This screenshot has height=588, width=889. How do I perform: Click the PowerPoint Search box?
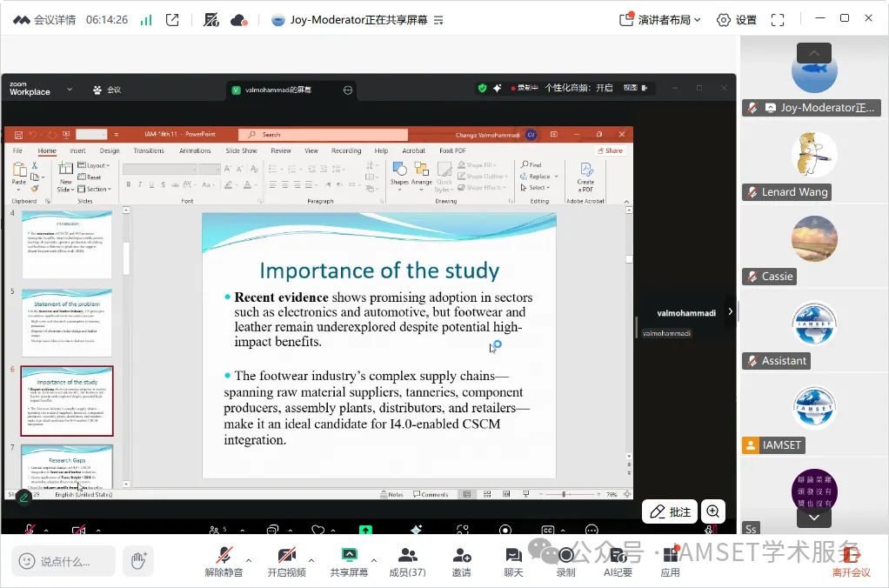324,135
